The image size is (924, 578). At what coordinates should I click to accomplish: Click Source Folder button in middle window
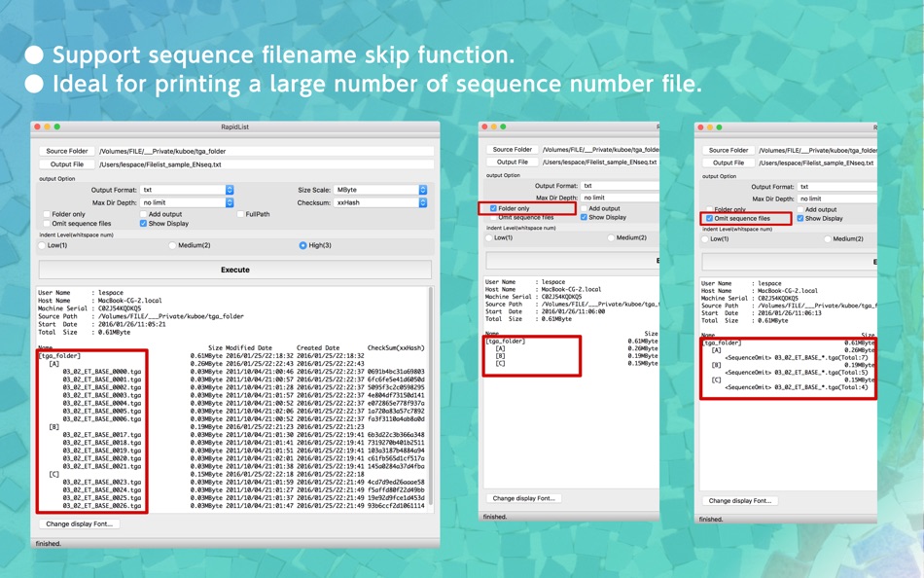tap(512, 149)
